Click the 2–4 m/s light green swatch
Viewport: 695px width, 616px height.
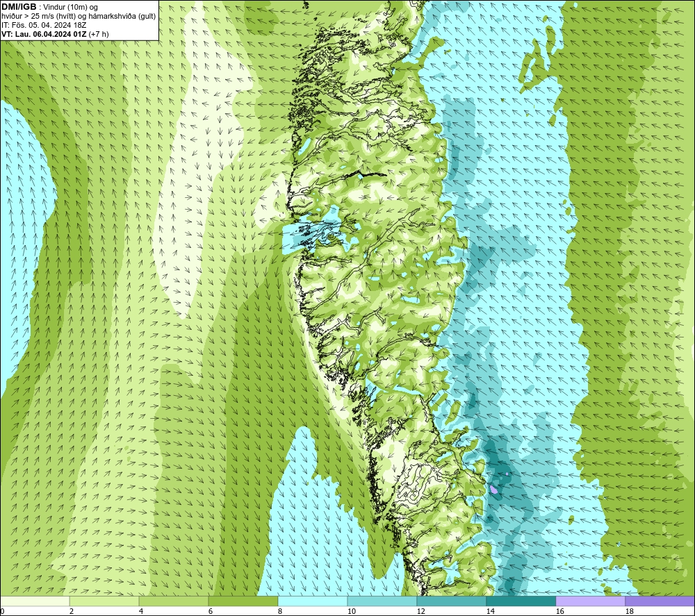click(x=104, y=601)
